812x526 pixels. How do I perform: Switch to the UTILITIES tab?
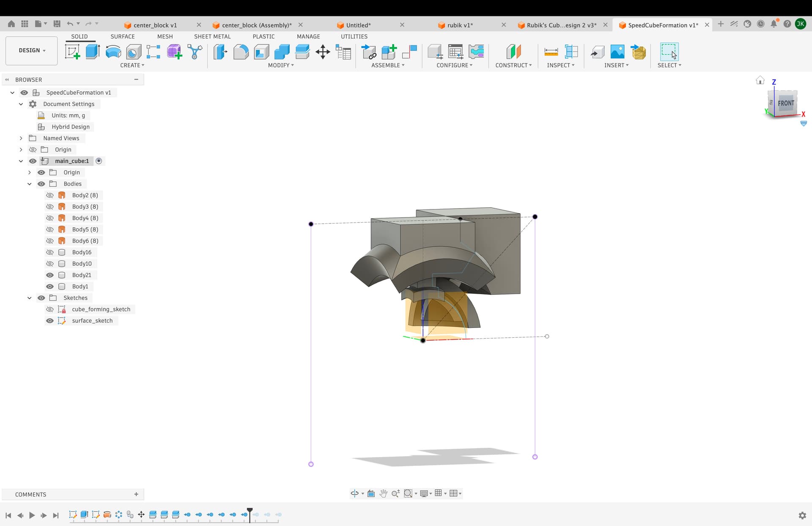click(x=354, y=36)
